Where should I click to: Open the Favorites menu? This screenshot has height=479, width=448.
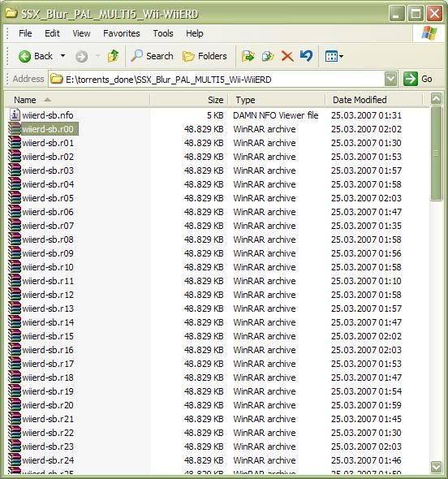coord(122,33)
